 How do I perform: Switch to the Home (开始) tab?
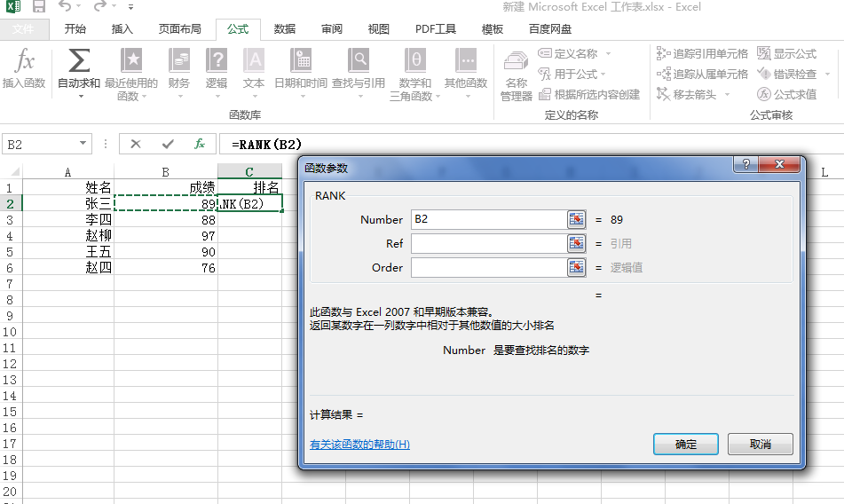point(75,29)
